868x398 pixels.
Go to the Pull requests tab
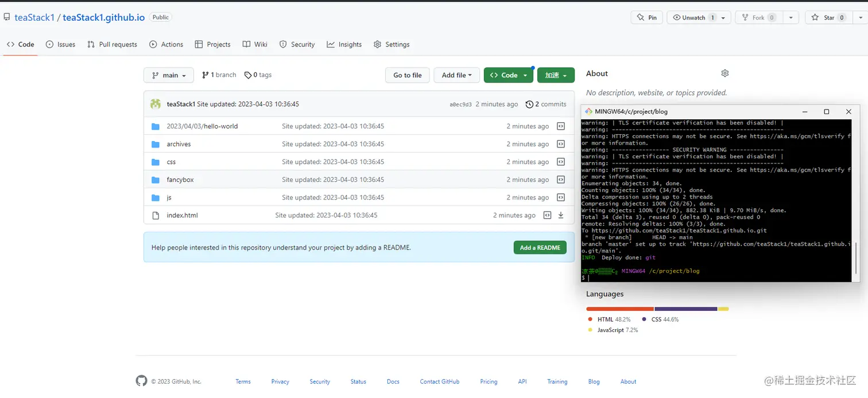[x=112, y=44]
